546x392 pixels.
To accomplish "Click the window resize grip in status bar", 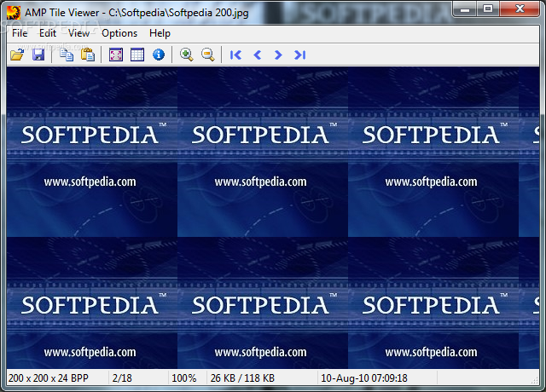I will (535, 380).
